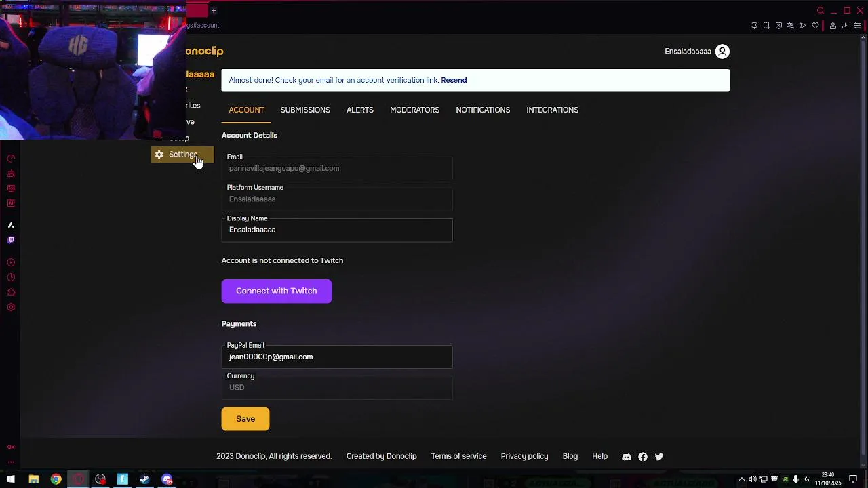
Task: Click the microphone tray icon
Action: point(795,480)
